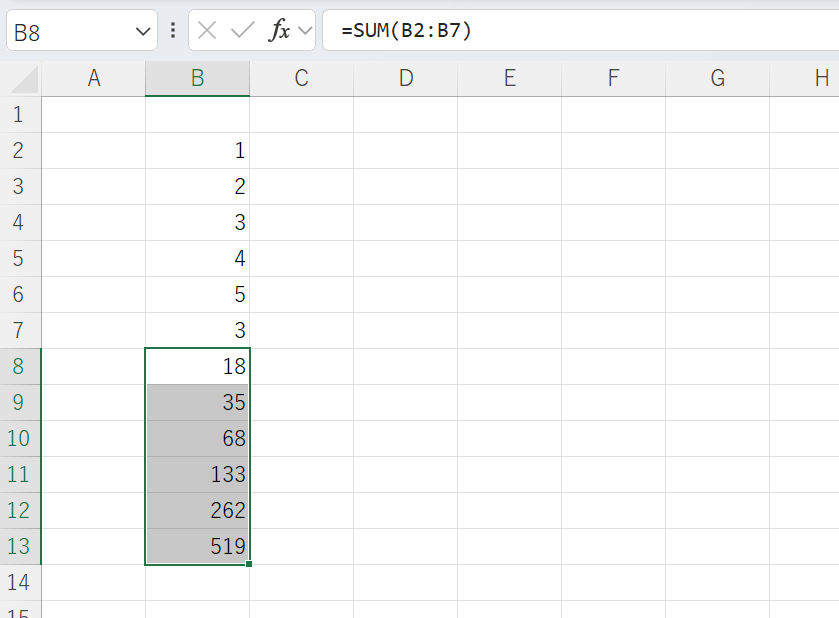Image resolution: width=839 pixels, height=618 pixels.
Task: Click the Cancel X icon in formula bar
Action: coord(207,31)
